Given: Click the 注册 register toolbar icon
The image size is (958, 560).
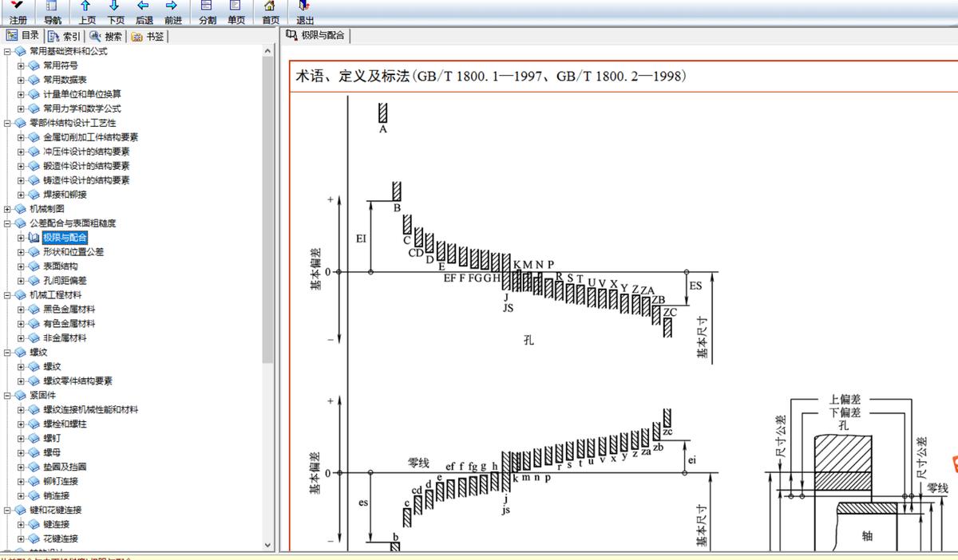Looking at the screenshot, I should click(x=18, y=11).
